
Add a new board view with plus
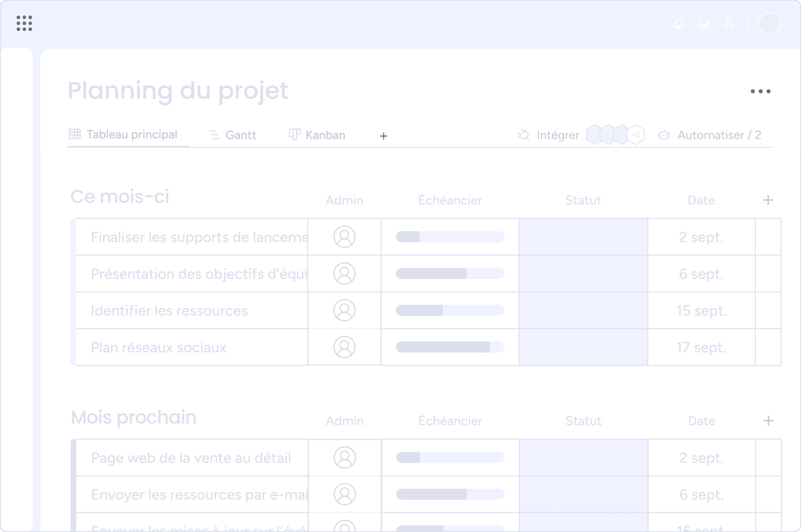(x=383, y=136)
